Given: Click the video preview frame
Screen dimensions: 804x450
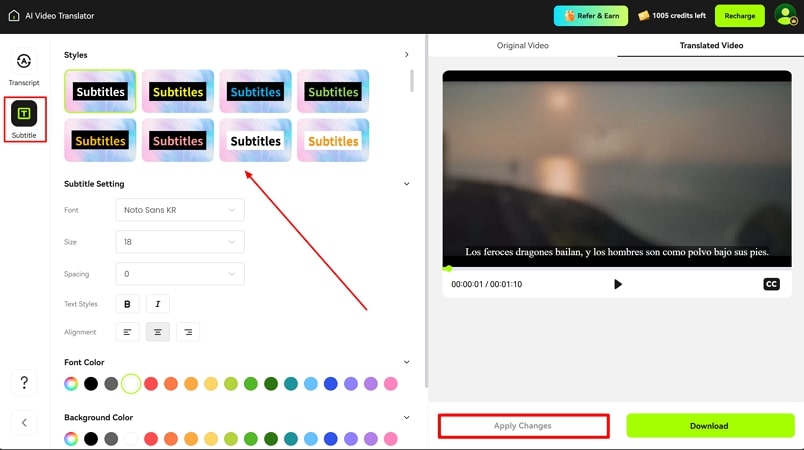Looking at the screenshot, I should coord(617,169).
